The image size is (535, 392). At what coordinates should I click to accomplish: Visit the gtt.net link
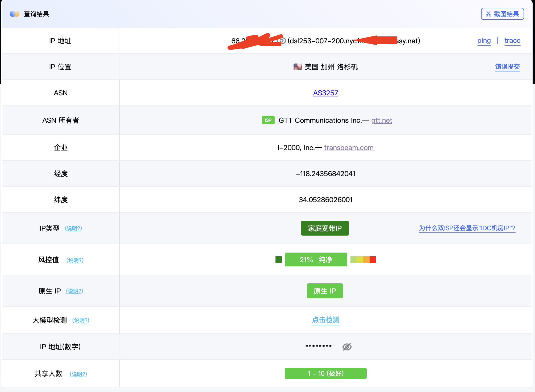click(x=382, y=120)
